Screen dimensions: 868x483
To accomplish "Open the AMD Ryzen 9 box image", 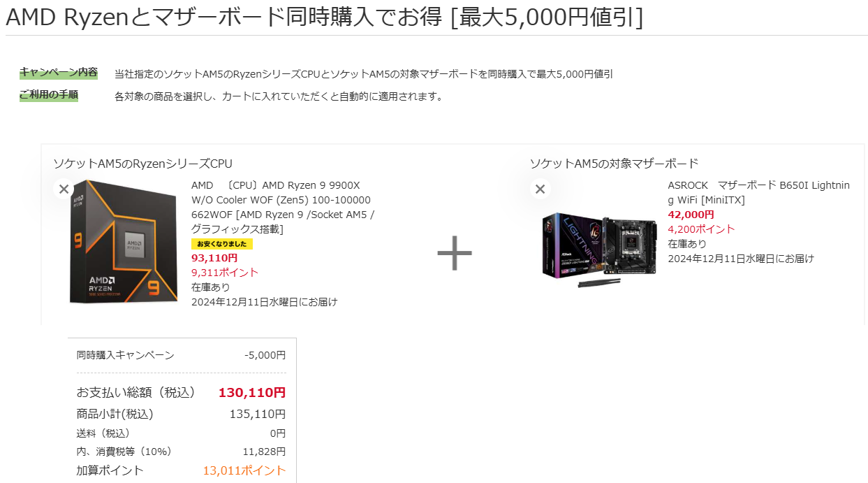I will pyautogui.click(x=122, y=242).
